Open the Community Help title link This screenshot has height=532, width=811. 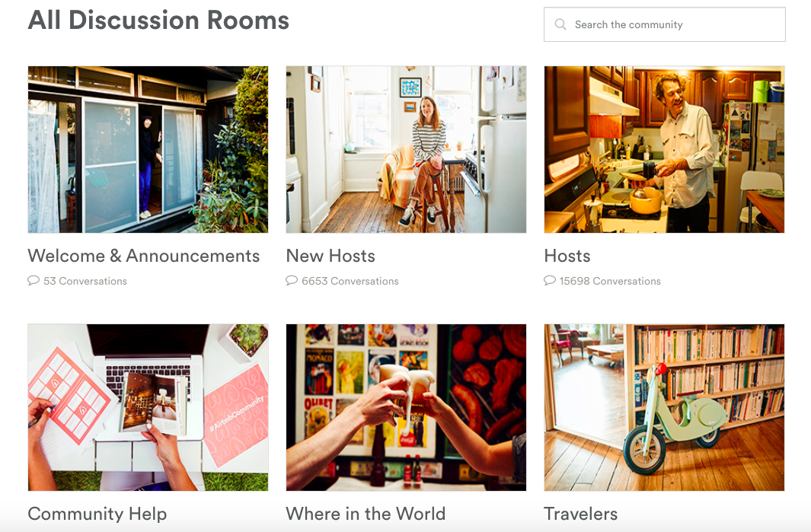click(x=97, y=514)
